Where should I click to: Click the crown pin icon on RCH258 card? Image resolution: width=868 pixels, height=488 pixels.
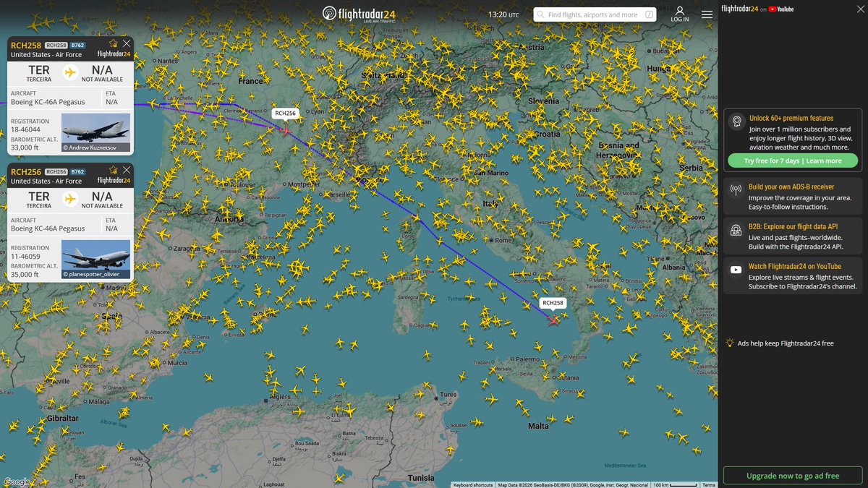point(113,43)
